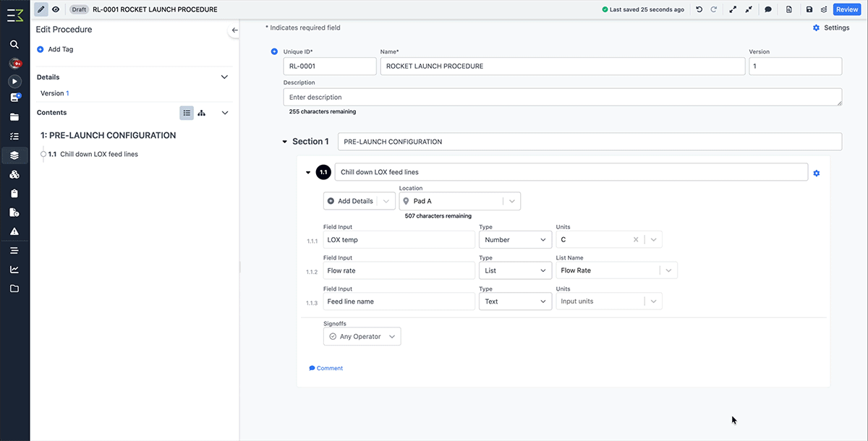Switch Contents to hierarchy tree view
The width and height of the screenshot is (868, 441).
coord(202,113)
